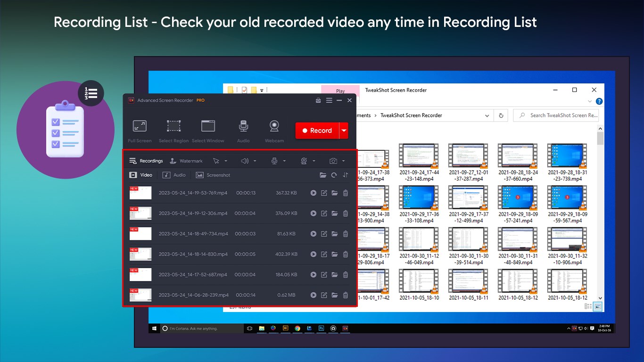Viewport: 644px width, 362px height.
Task: Delete recording 2023-05-24_14-19-12-306.mp4
Action: (346, 213)
